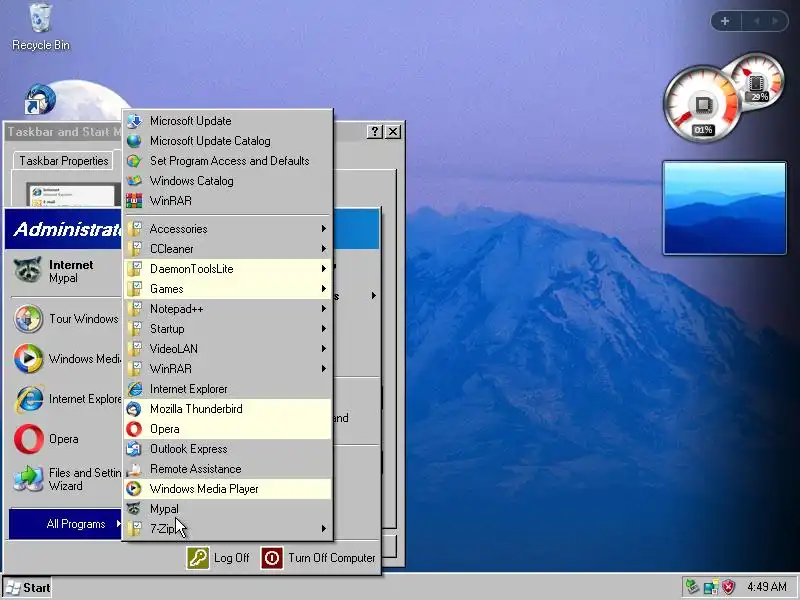800x600 pixels.
Task: Click the Microsoft Update icon
Action: [134, 121]
